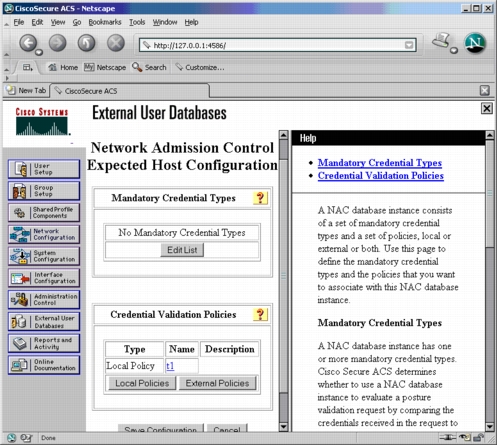This screenshot has width=499, height=447.
Task: Open the Bookmarks menu
Action: point(105,22)
